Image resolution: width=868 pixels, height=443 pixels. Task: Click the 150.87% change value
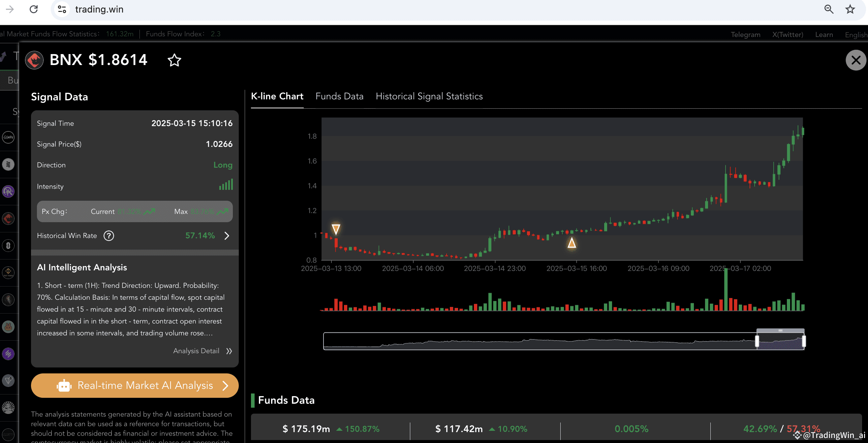(x=362, y=429)
